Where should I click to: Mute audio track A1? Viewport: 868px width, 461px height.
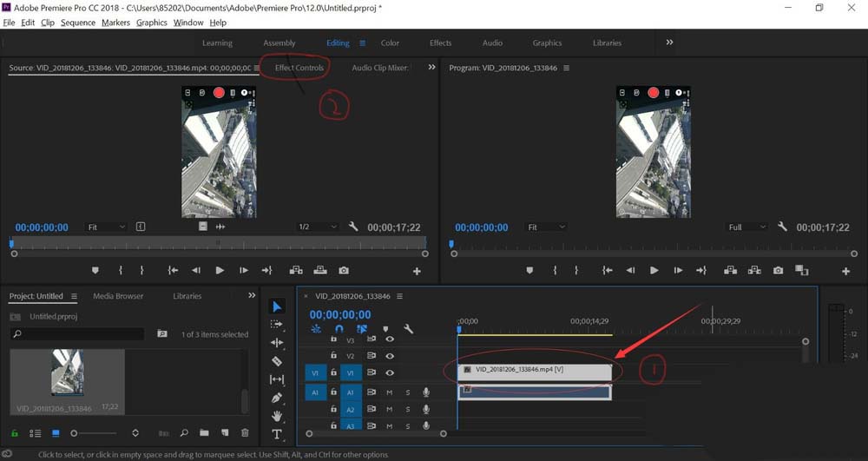[390, 392]
